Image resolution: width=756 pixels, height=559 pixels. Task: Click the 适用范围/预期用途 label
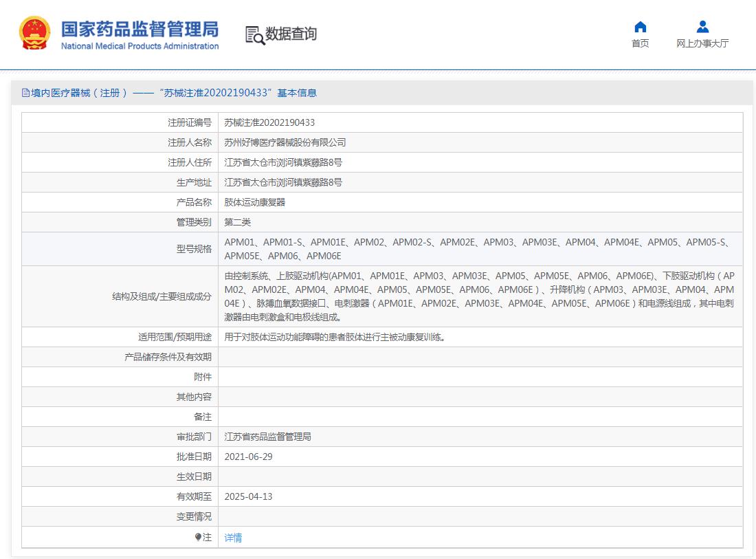(x=175, y=337)
